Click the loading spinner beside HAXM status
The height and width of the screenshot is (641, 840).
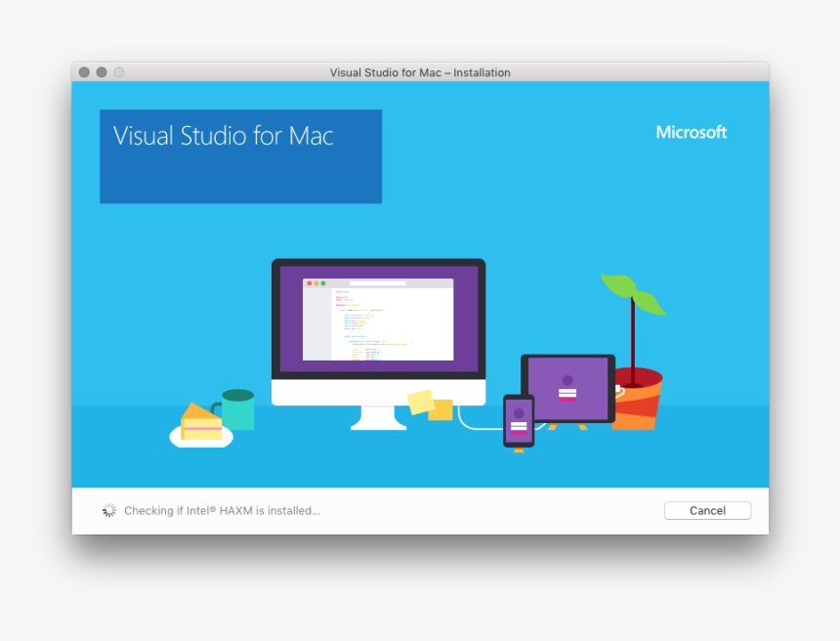coord(109,511)
